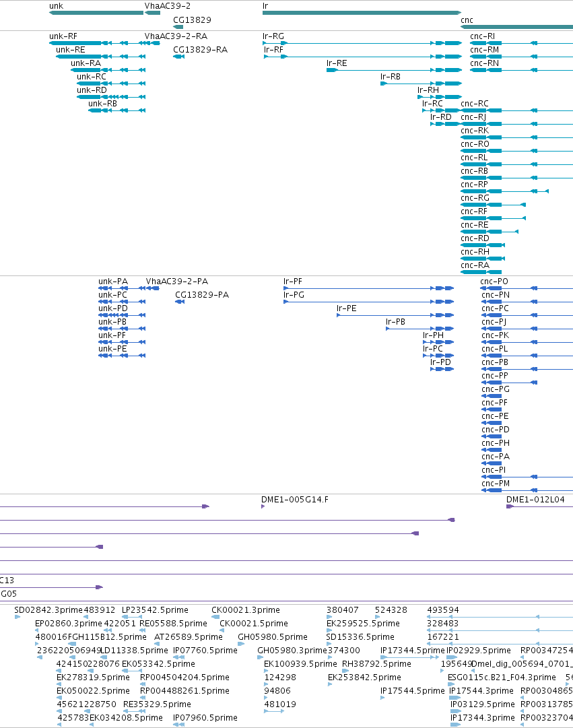Image resolution: width=573 pixels, height=728 pixels.
Task: Select protein cnc-PH
Action: click(492, 450)
